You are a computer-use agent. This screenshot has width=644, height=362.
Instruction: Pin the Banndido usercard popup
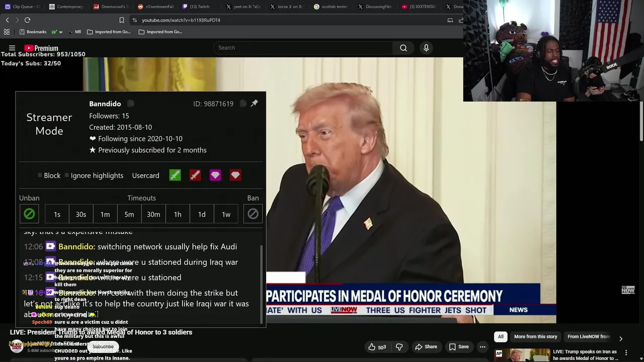tap(254, 103)
